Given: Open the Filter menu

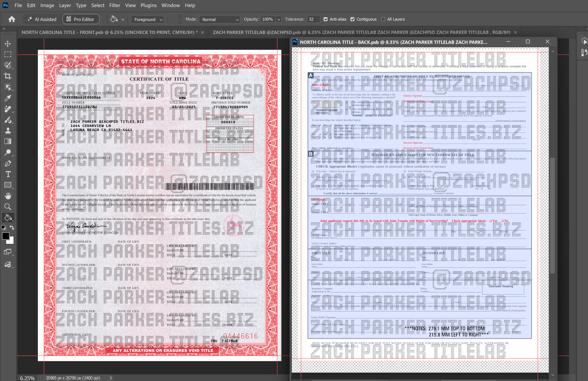Looking at the screenshot, I should (x=115, y=5).
